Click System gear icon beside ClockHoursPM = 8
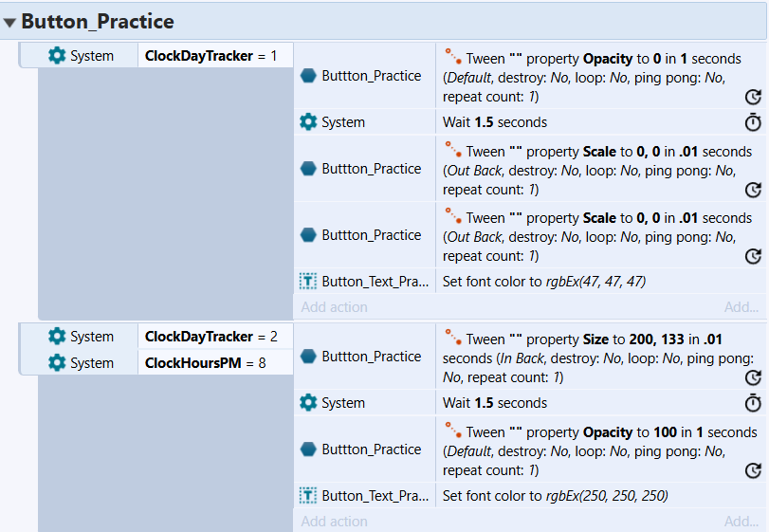The image size is (769, 532). click(57, 363)
